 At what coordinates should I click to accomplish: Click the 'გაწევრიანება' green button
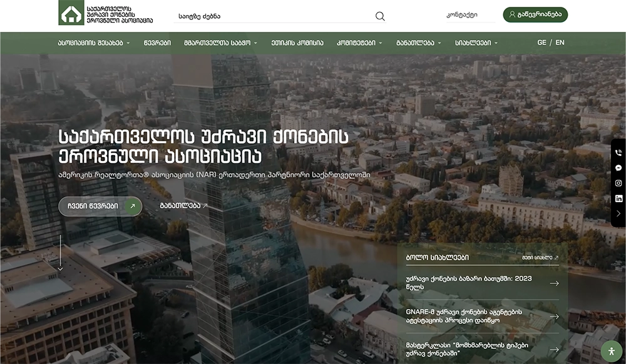pos(535,14)
